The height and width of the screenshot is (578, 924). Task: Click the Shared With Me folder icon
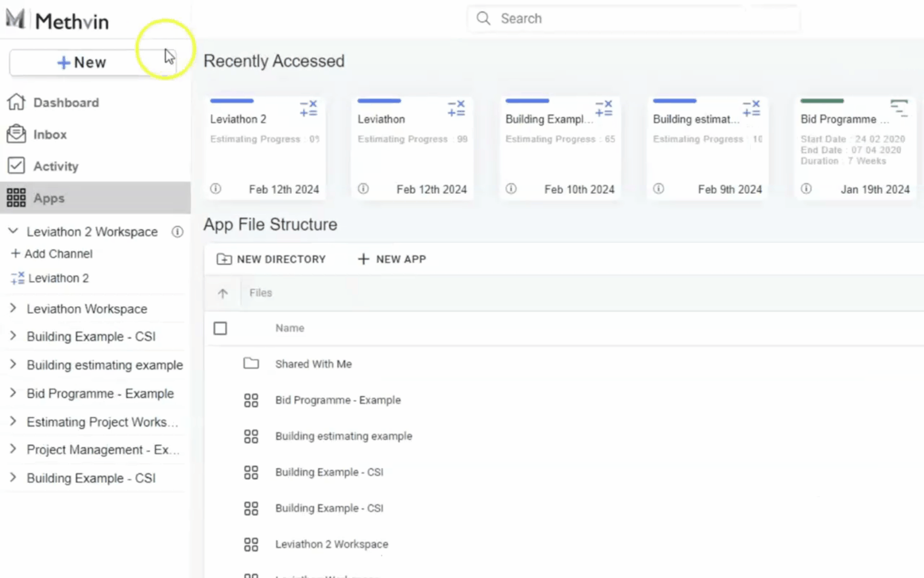(x=251, y=364)
